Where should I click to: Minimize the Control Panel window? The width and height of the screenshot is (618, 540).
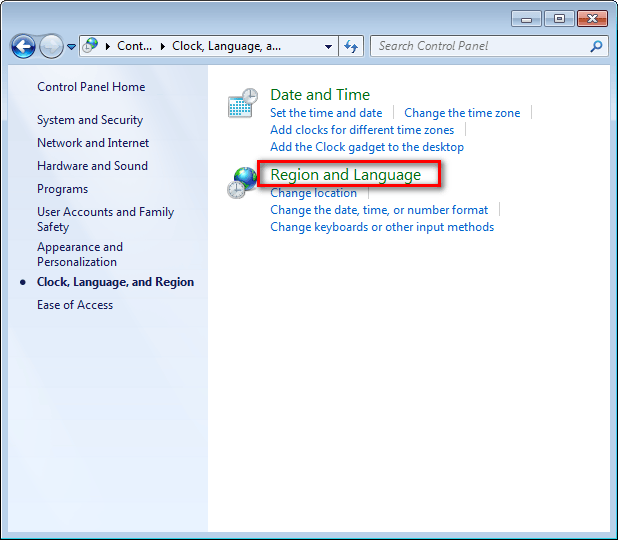coord(526,19)
